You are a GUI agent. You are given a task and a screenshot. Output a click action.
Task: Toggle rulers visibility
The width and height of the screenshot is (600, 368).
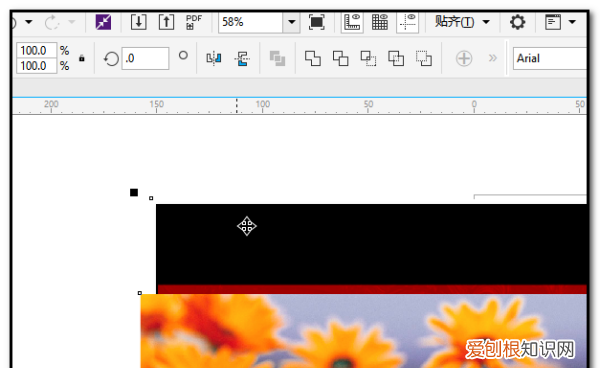(x=352, y=22)
